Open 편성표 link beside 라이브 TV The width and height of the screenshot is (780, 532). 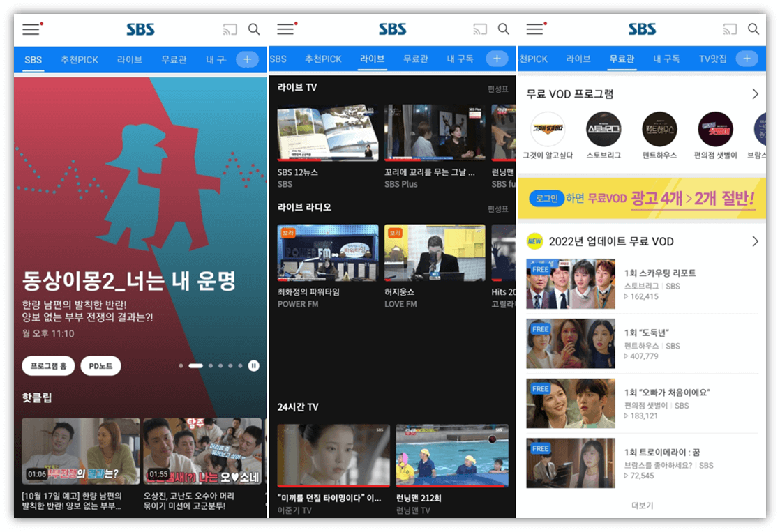coord(498,89)
